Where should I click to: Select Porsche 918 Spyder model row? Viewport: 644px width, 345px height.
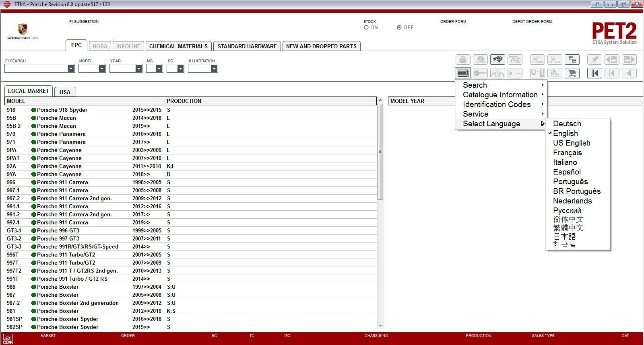click(191, 110)
